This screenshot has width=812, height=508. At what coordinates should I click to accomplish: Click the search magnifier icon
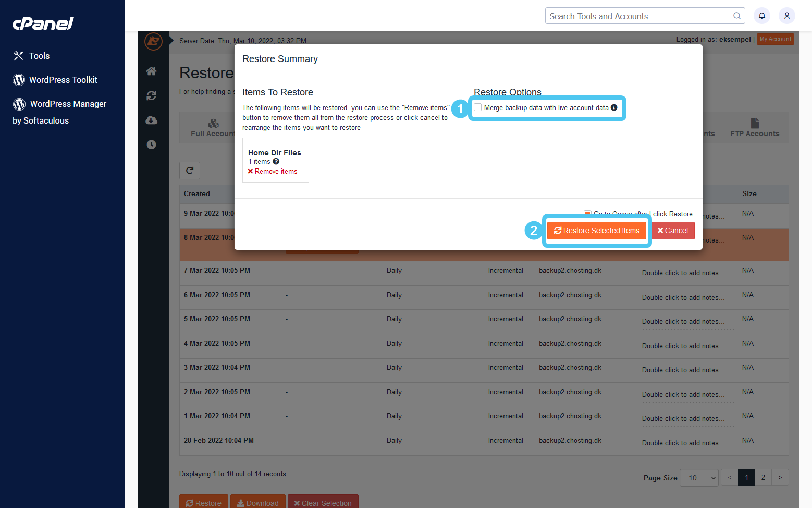pos(737,16)
